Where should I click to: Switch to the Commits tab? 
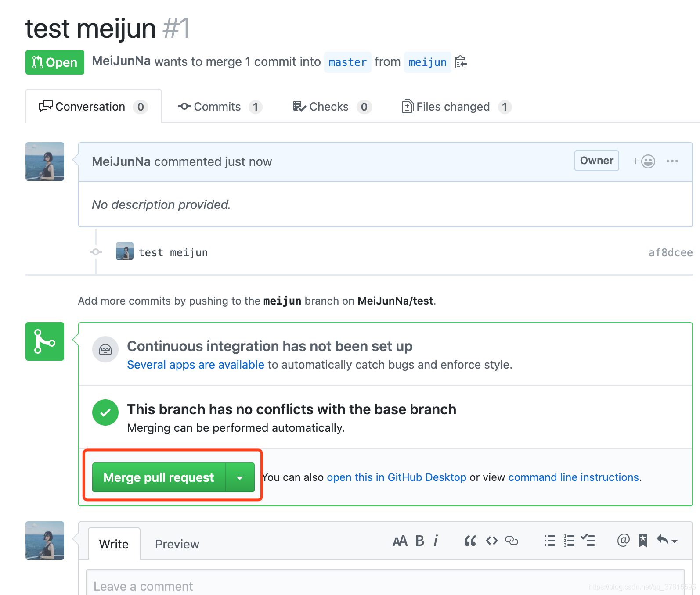(x=220, y=107)
